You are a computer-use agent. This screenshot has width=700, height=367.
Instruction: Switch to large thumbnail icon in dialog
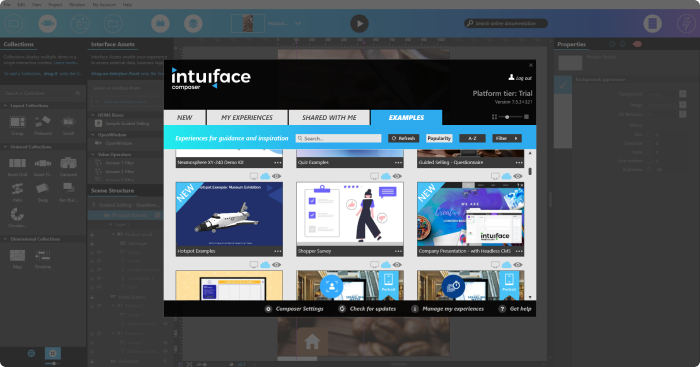click(526, 117)
